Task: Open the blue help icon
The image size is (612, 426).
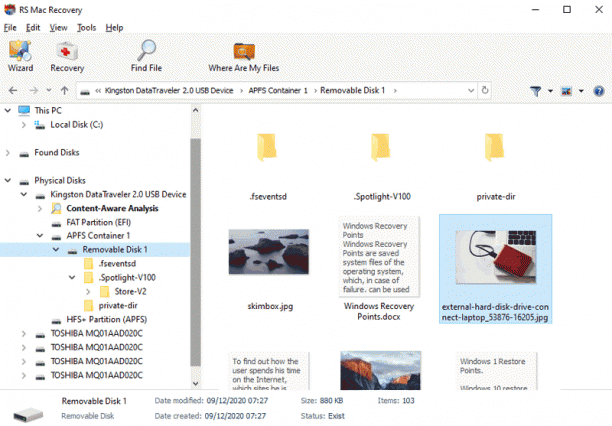Action: 599,91
